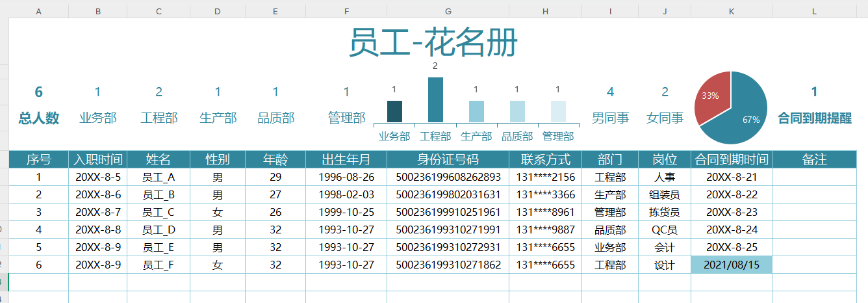Viewport: 868px width, 303px height.
Task: Select the highlighted 2021/08/15 cell
Action: coord(732,265)
